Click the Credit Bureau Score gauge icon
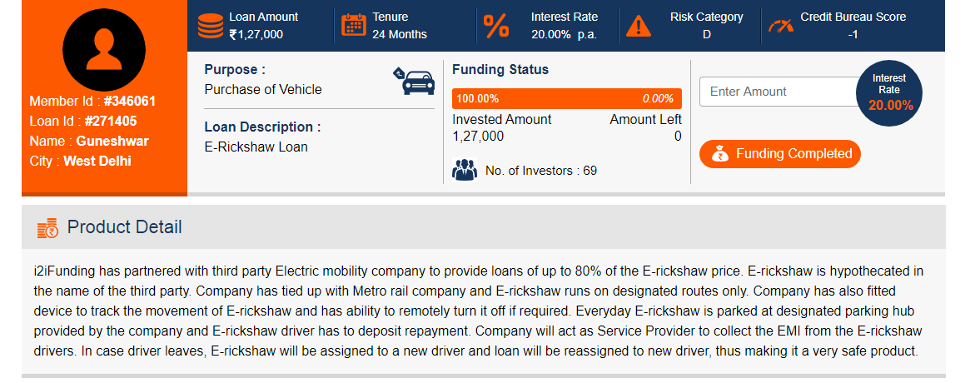 [781, 26]
